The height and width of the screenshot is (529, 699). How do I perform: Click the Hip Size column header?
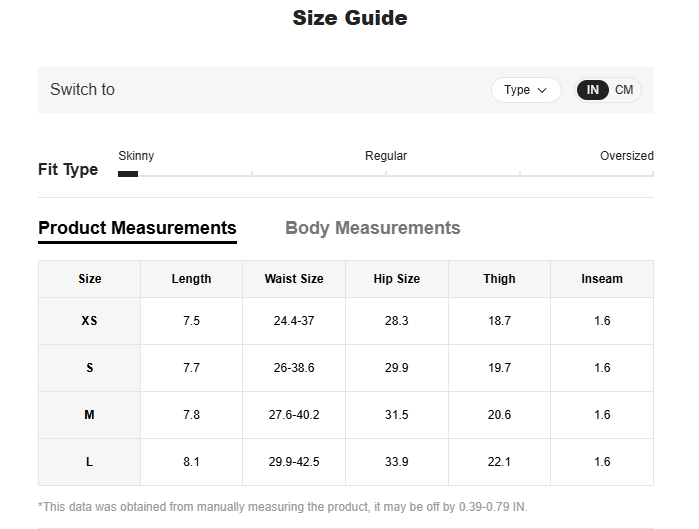coord(397,279)
